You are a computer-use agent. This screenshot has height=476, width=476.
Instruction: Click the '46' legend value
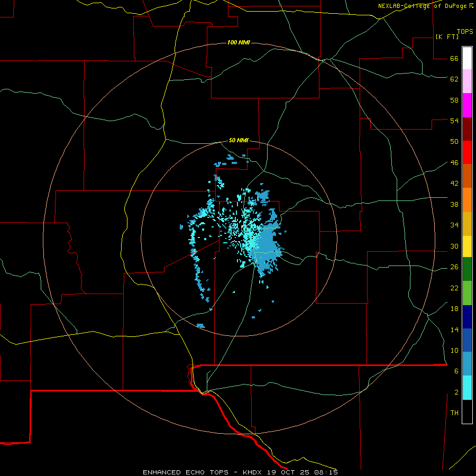point(454,163)
